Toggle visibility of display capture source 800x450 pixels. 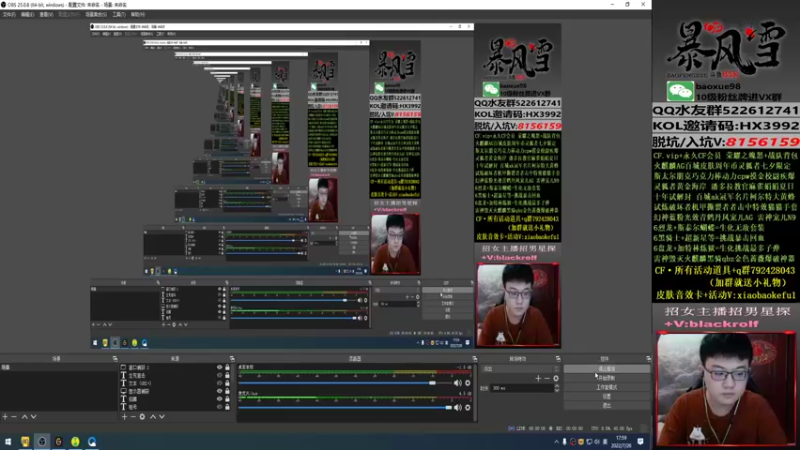(220, 391)
